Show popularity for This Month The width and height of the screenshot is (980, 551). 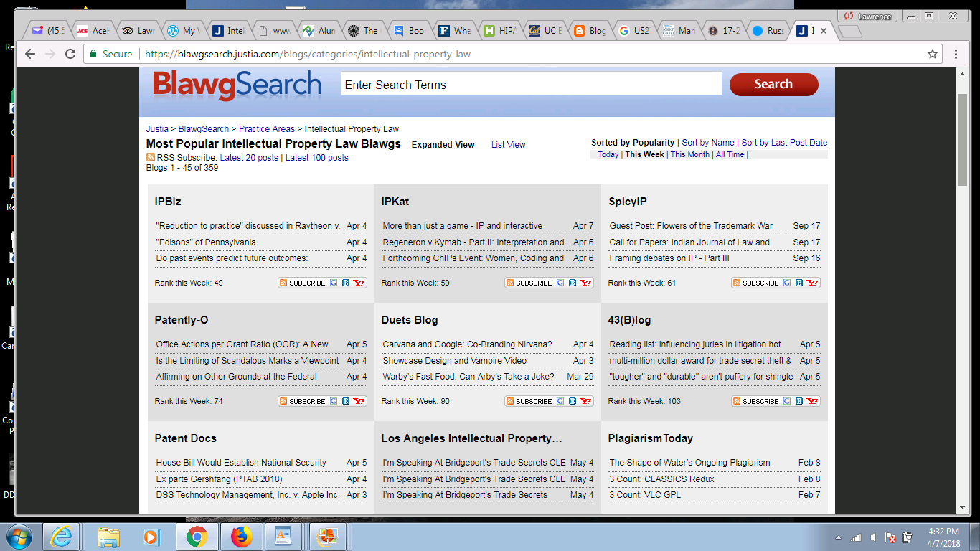click(x=689, y=154)
